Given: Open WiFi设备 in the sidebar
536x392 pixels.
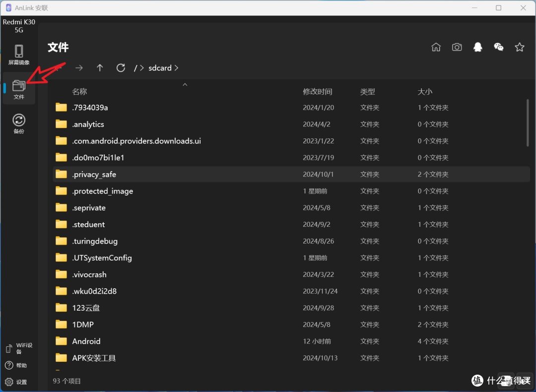Looking at the screenshot, I should click(19, 348).
